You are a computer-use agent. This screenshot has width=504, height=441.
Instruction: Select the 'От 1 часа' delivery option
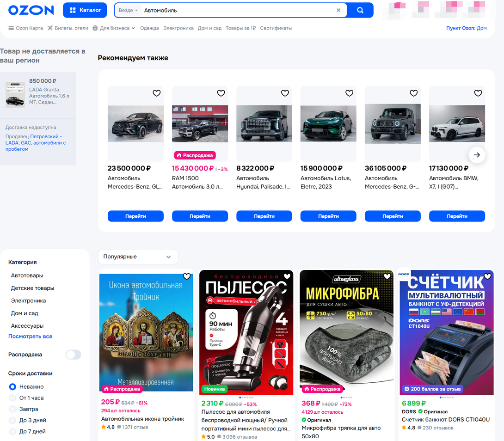(13, 398)
